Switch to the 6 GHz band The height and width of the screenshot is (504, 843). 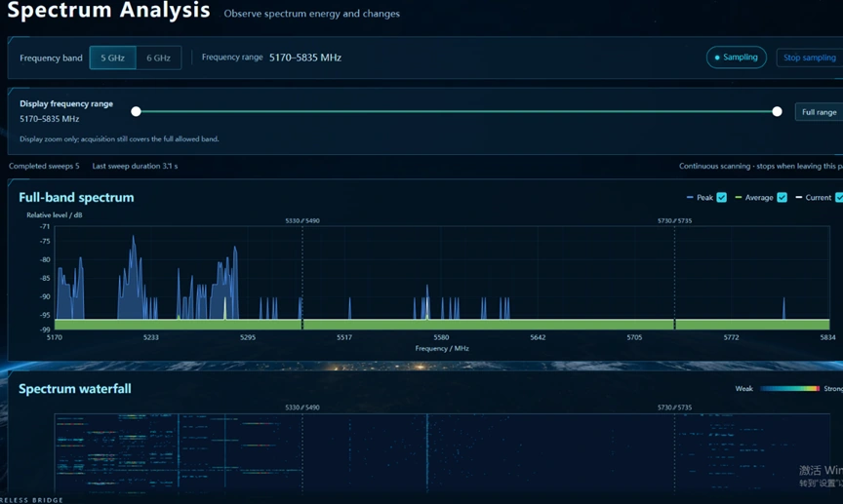[159, 58]
